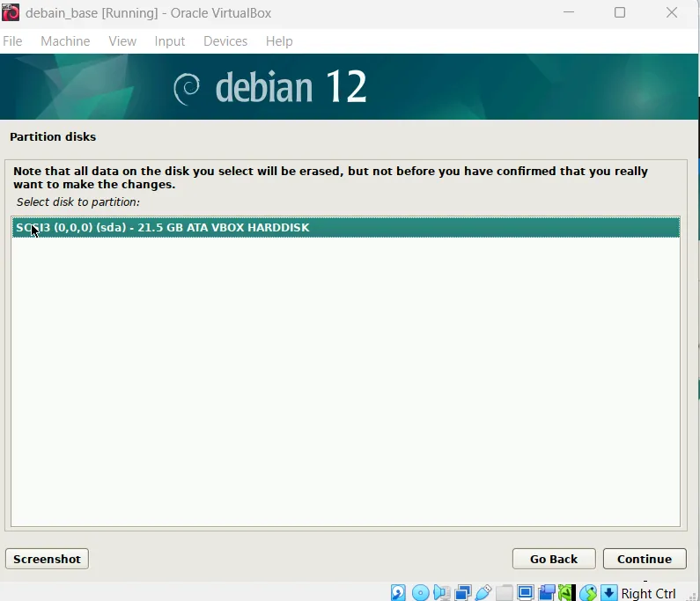Click the green CPU virtualization status icon
This screenshot has height=601, width=700.
566,593
